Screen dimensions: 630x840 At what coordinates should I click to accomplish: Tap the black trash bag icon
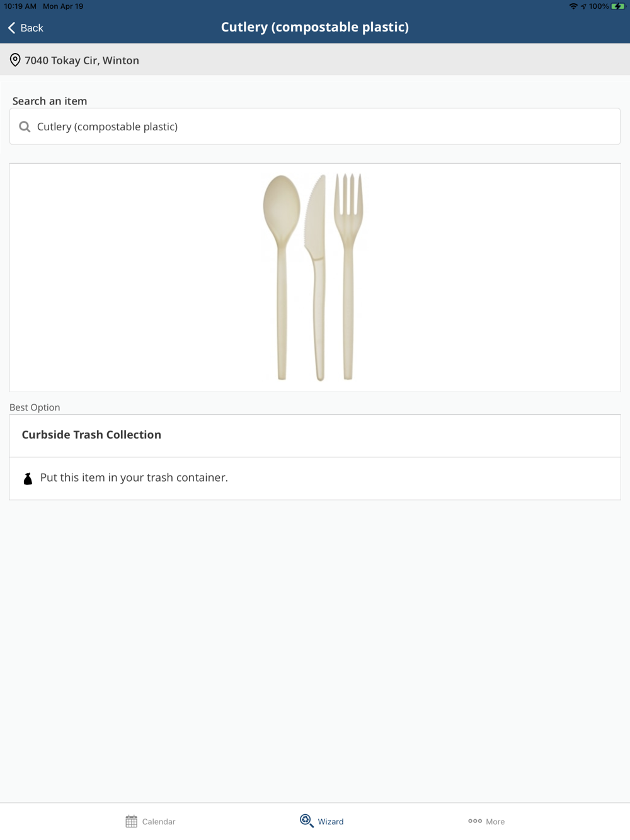(x=28, y=479)
